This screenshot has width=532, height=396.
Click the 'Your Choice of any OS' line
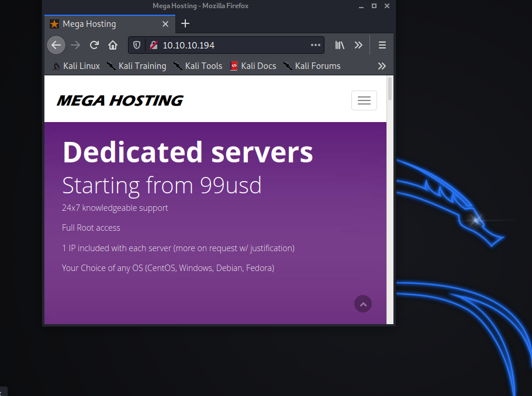168,268
